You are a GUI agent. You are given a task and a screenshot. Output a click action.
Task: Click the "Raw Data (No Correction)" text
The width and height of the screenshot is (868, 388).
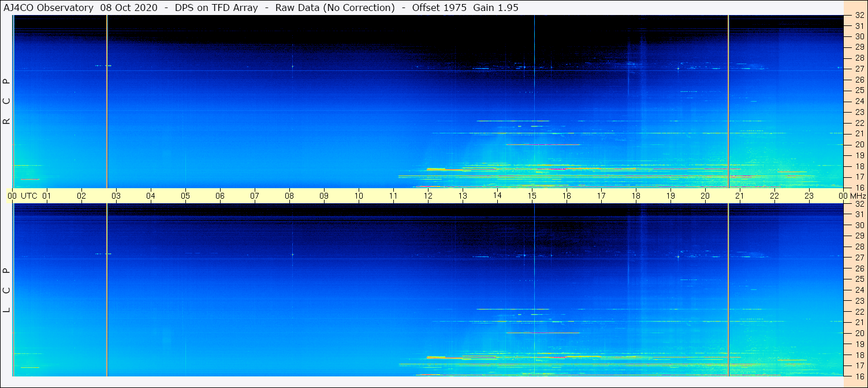pos(335,8)
